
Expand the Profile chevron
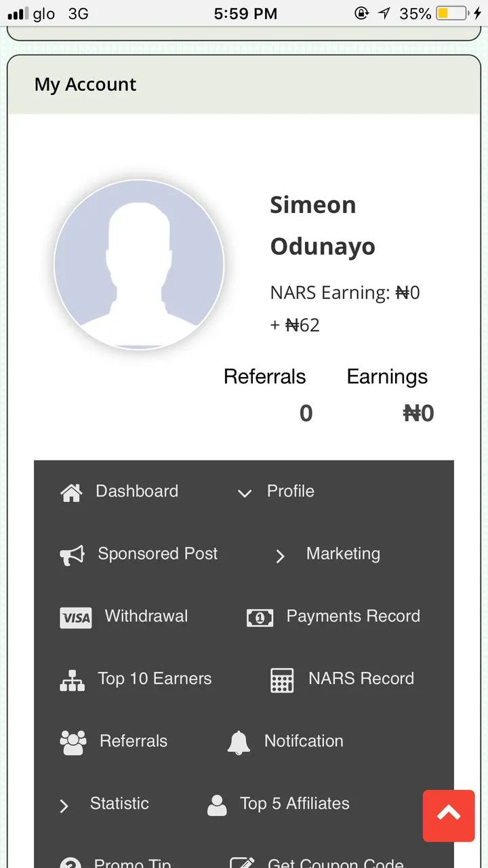point(245,493)
